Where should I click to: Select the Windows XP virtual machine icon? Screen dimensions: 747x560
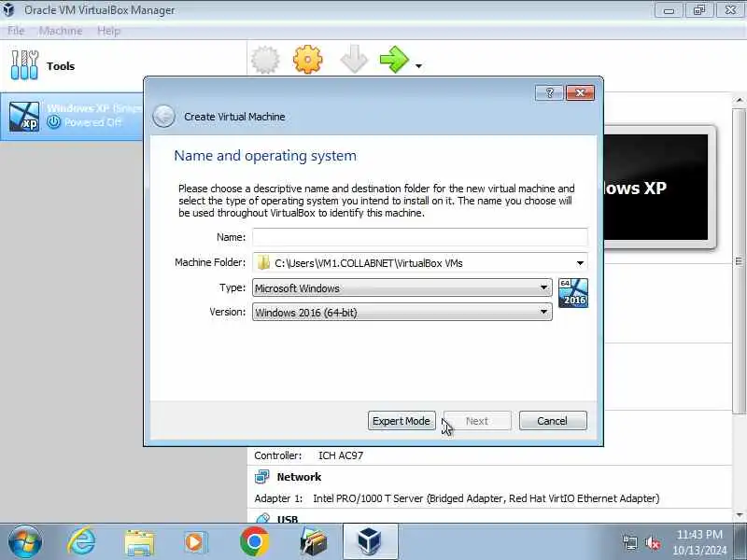[x=24, y=116]
